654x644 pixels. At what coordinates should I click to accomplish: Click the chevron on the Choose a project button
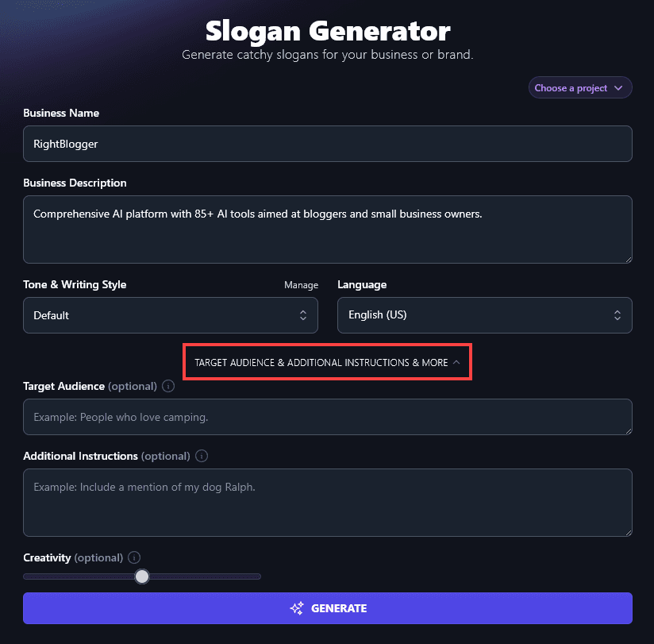[x=618, y=87]
